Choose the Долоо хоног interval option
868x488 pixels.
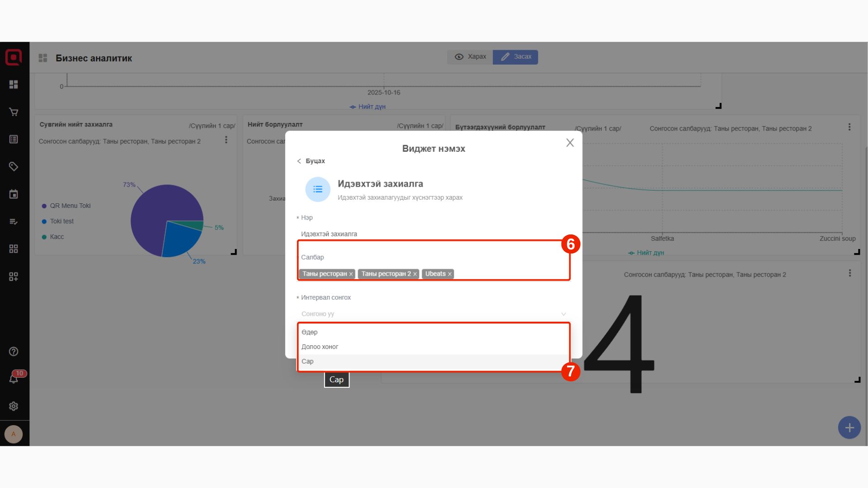pos(320,347)
